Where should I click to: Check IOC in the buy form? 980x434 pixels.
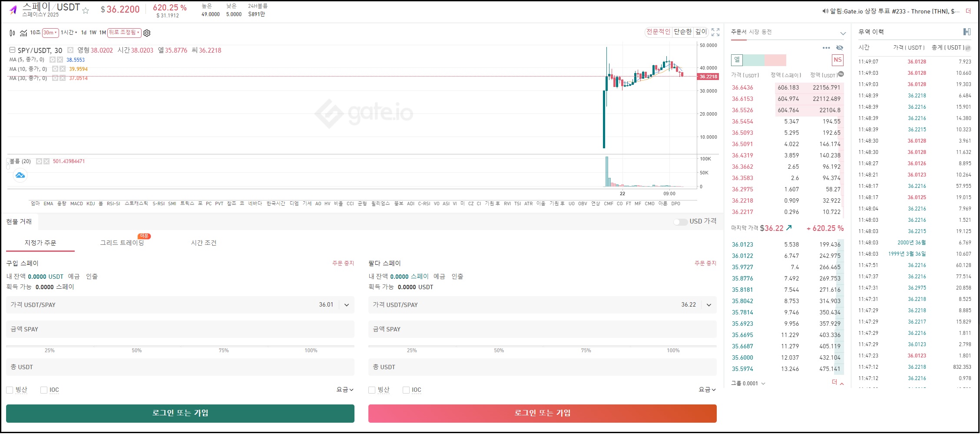(x=44, y=390)
